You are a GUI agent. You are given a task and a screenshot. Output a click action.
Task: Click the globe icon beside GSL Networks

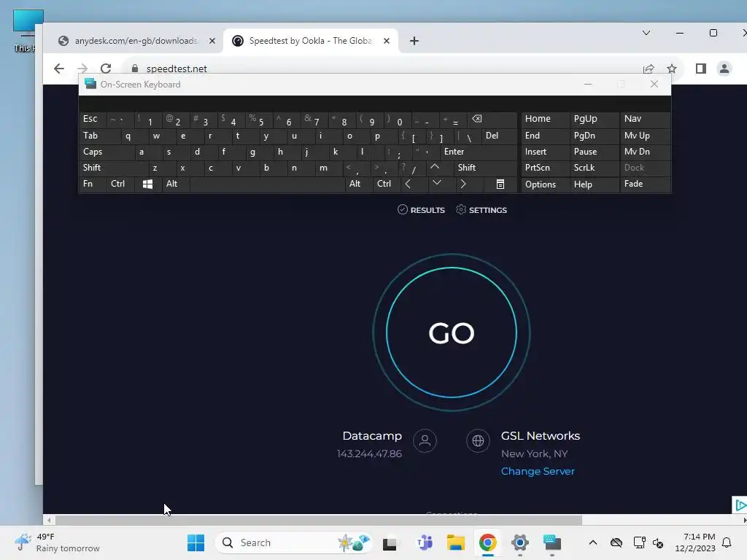pos(478,441)
